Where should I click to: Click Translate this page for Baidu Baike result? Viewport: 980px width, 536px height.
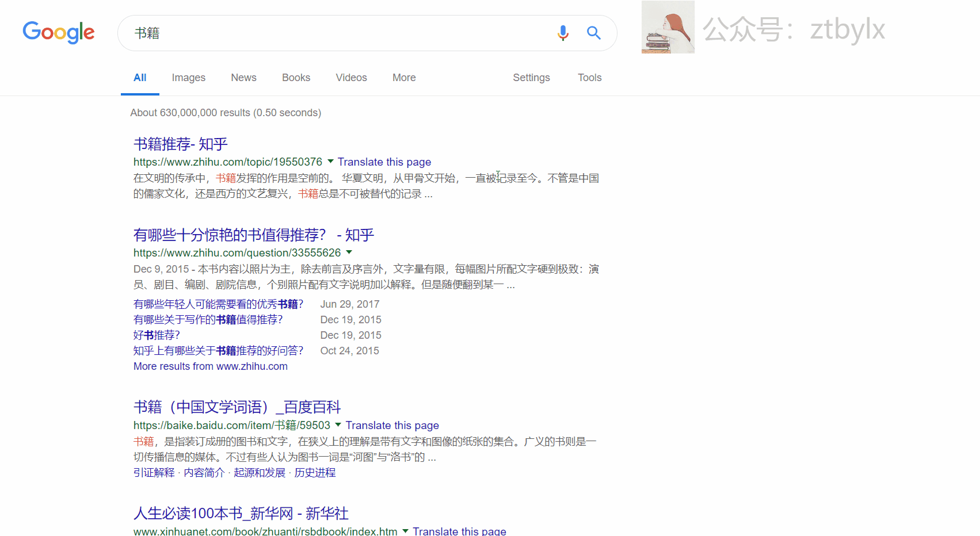click(x=392, y=426)
